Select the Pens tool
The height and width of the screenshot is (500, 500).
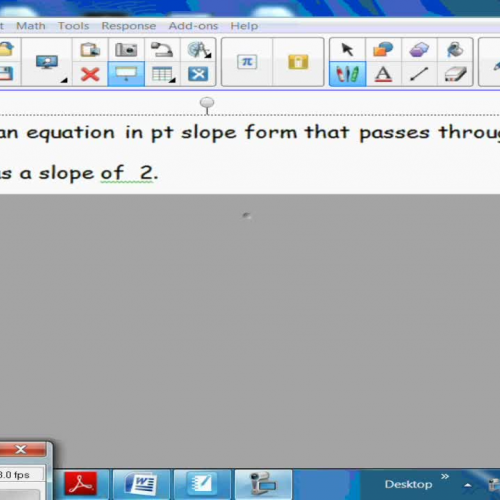(347, 74)
